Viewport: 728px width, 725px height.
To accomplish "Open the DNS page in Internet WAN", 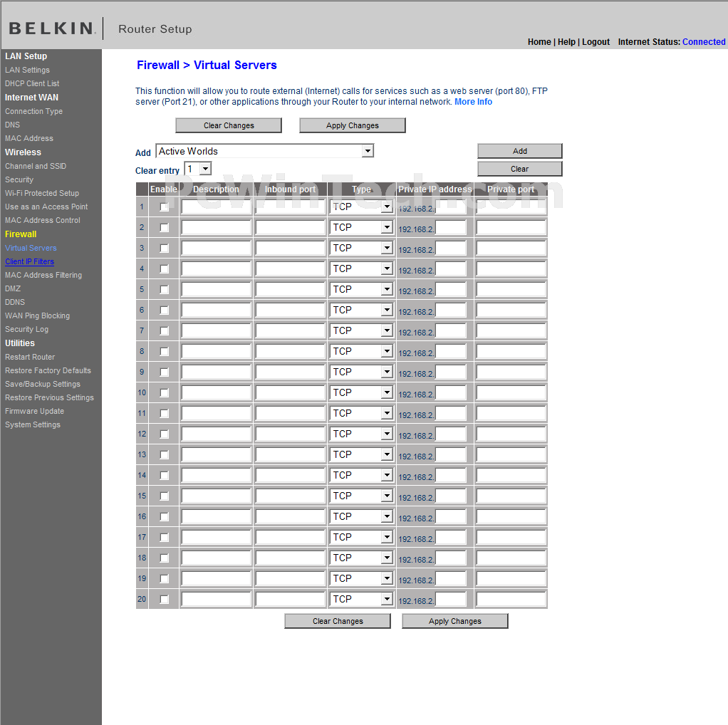I will click(x=12, y=125).
